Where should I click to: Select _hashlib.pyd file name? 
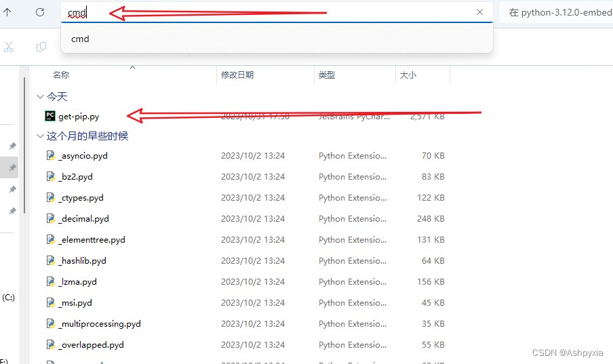pyautogui.click(x=82, y=261)
